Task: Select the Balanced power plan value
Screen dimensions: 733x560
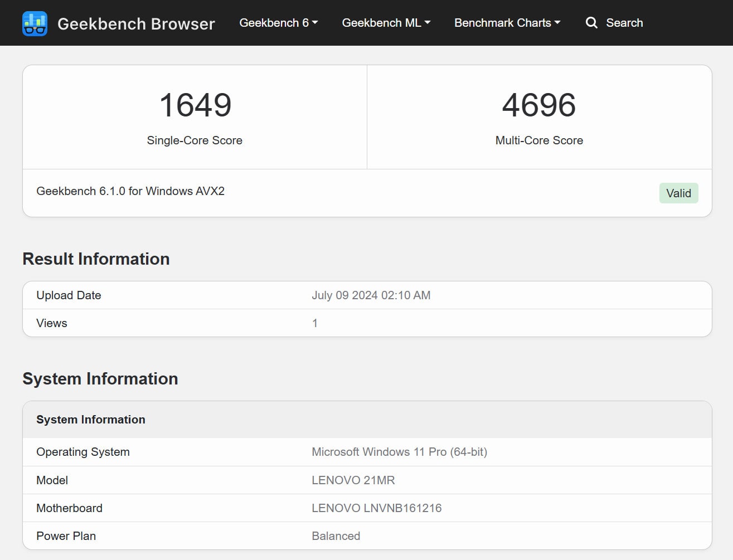Action: [336, 536]
